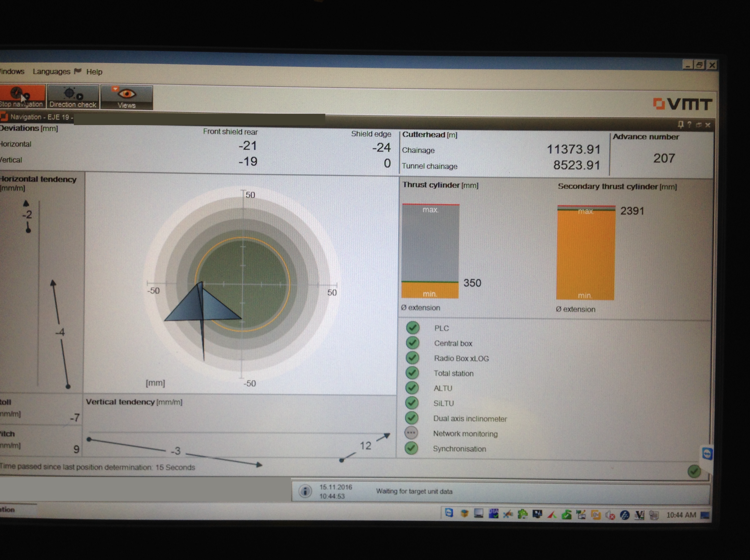Click the Time passed since last position text
Image resolution: width=750 pixels, height=560 pixels.
[x=97, y=467]
